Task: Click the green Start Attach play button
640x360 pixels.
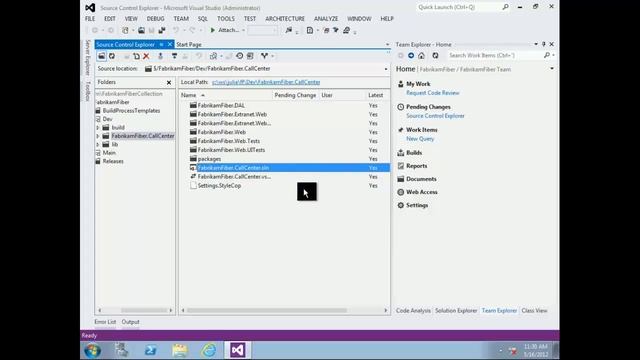Action: pos(212,30)
